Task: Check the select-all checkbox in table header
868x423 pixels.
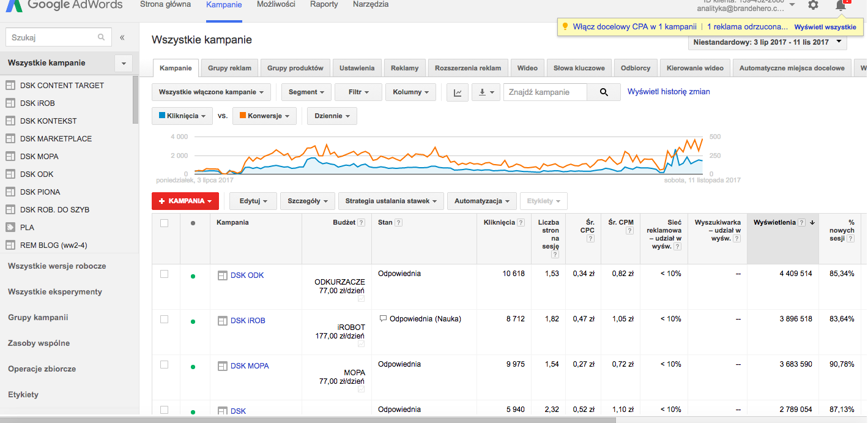Action: click(164, 223)
